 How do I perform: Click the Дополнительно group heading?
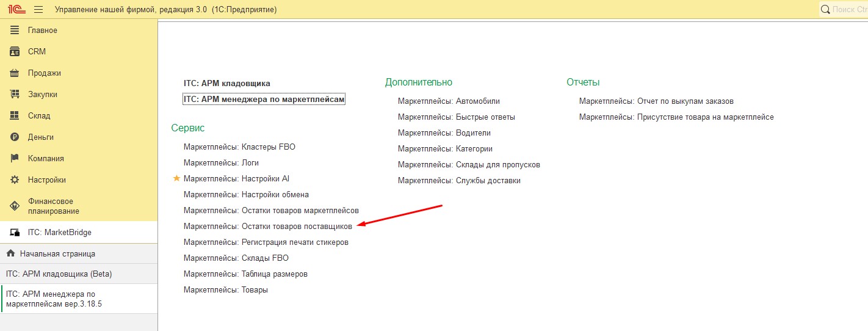click(x=419, y=82)
